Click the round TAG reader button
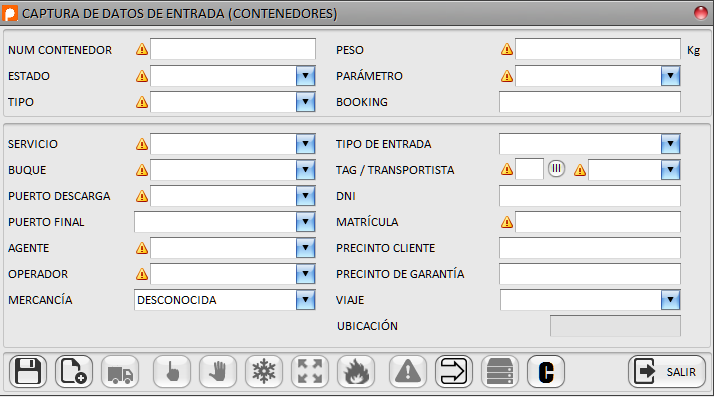Image resolution: width=714 pixels, height=397 pixels. click(556, 169)
